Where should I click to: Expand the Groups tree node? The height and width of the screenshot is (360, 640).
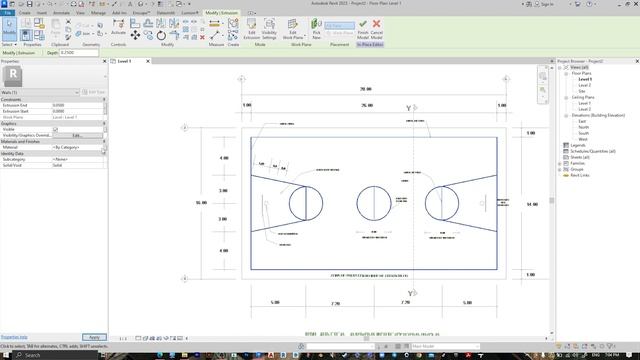pos(560,169)
